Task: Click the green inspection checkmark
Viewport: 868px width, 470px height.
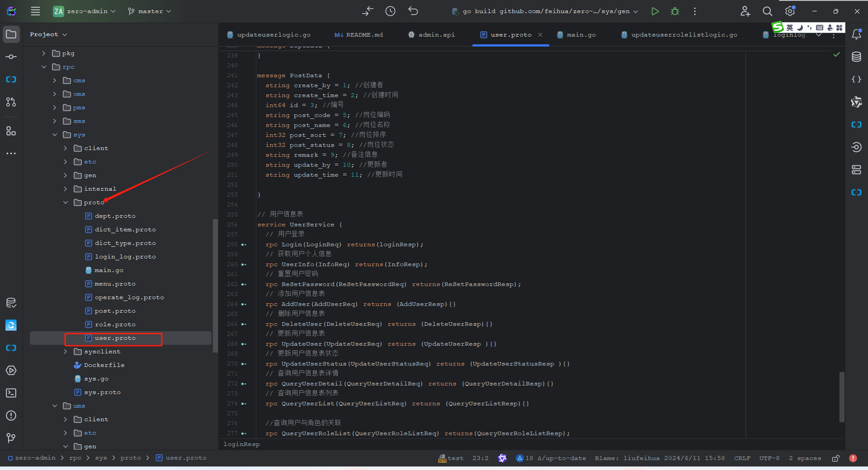Action: 836,54
